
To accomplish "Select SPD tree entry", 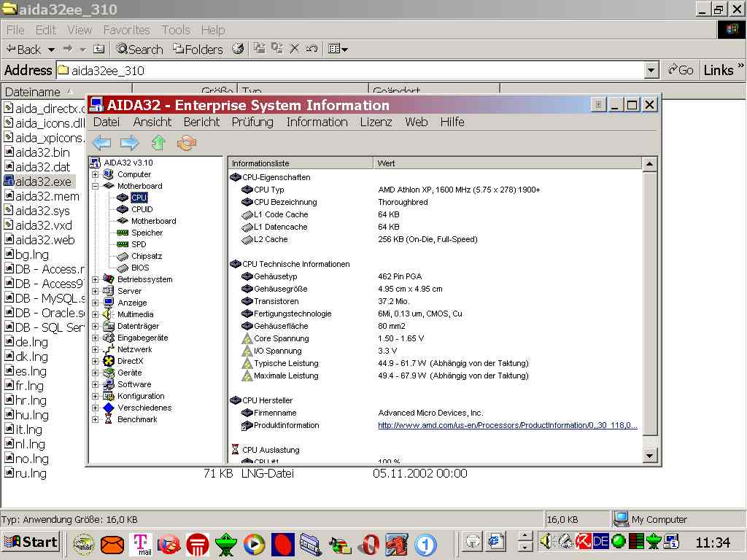I will tap(139, 244).
